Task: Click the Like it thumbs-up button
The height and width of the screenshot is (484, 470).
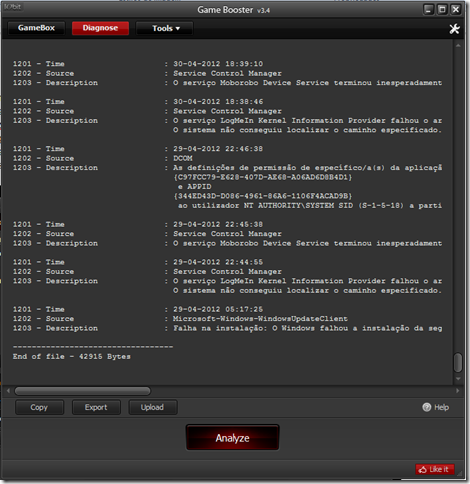Action: 435,469
